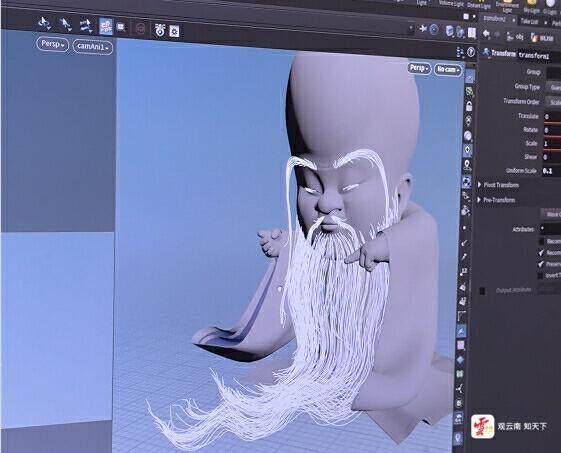
Task: Toggle the sphere shading icon in display toolbar
Action: click(468, 136)
